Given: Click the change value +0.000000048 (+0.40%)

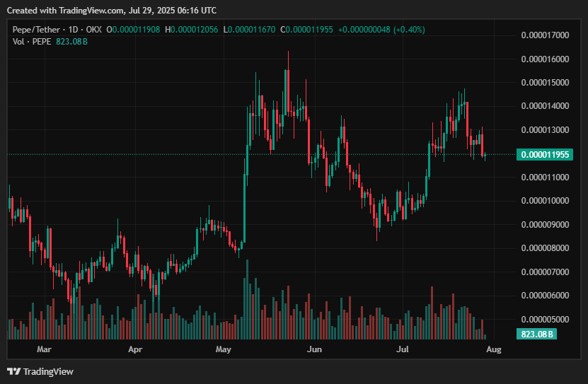Looking at the screenshot, I should click(x=381, y=30).
